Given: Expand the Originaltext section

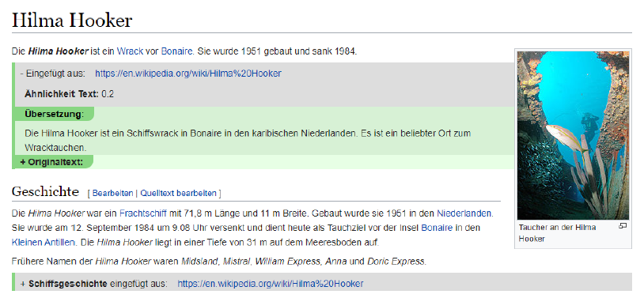Looking at the screenshot, I should tap(51, 162).
